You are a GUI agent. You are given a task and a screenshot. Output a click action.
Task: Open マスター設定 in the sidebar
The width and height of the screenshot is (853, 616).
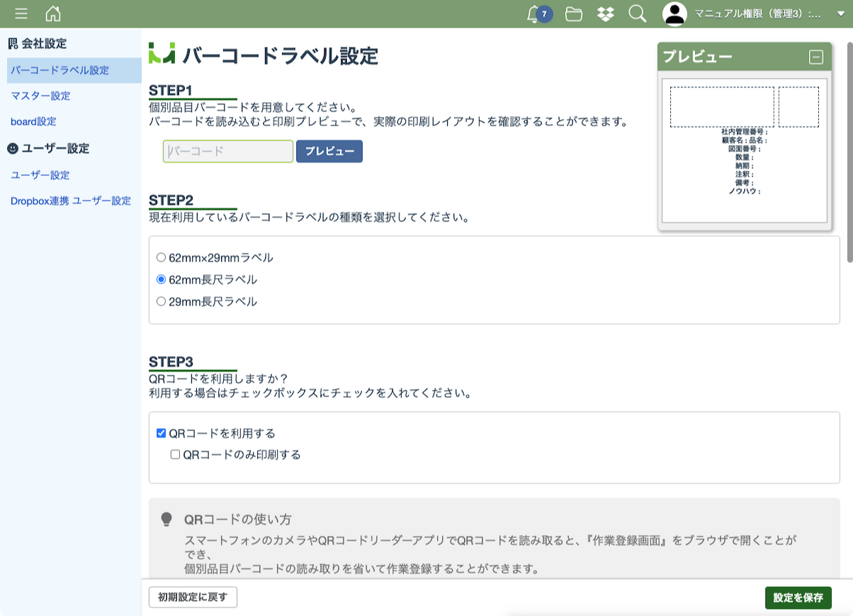pos(41,96)
